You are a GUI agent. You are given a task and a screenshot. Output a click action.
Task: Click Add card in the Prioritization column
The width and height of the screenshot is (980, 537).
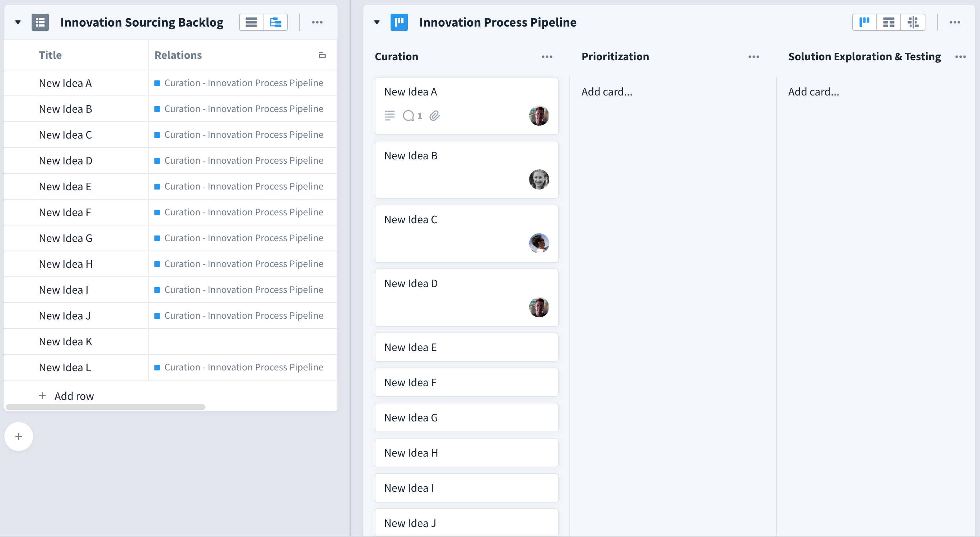tap(606, 91)
